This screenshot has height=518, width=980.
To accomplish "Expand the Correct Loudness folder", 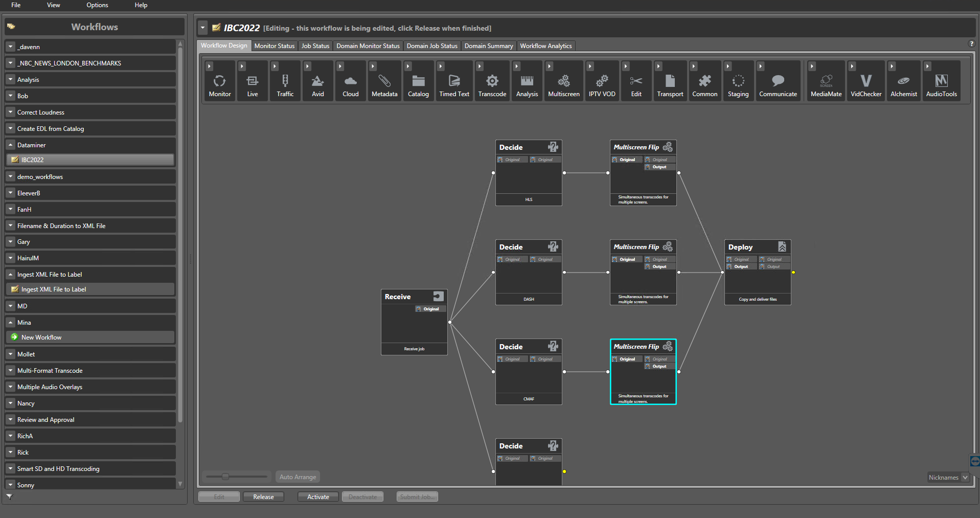I will pyautogui.click(x=10, y=112).
